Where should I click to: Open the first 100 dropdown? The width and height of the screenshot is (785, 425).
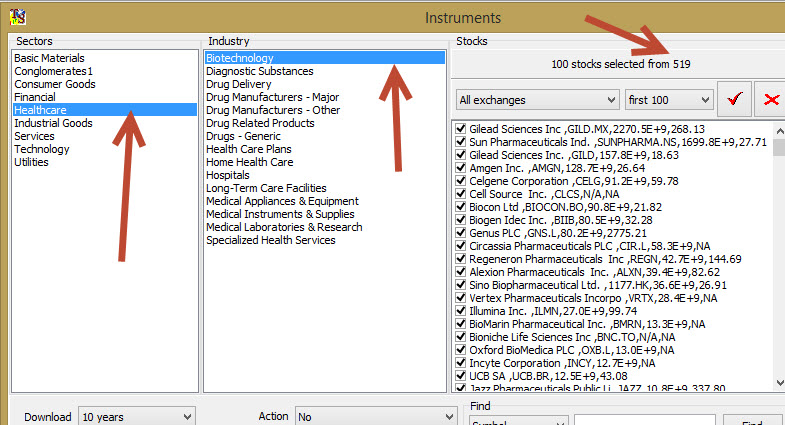point(669,100)
